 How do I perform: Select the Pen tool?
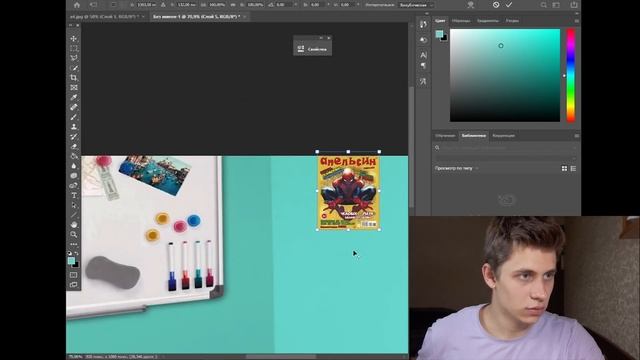click(74, 186)
